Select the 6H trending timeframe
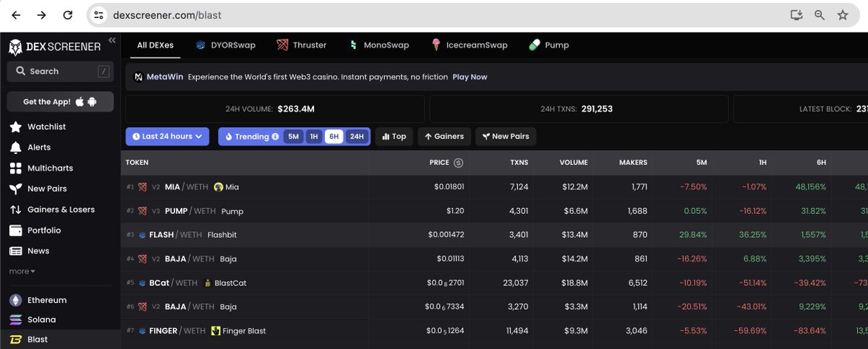Viewport: 868px width, 349px height. pyautogui.click(x=333, y=136)
